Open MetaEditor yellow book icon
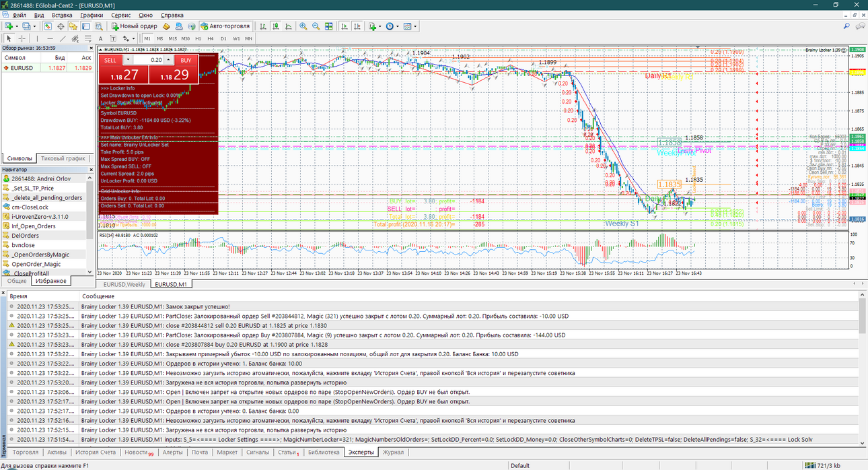The height and width of the screenshot is (470, 868). 166,26
